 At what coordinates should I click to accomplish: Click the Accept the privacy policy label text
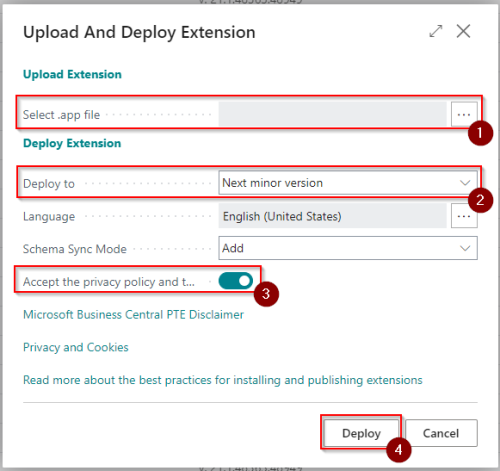109,282
